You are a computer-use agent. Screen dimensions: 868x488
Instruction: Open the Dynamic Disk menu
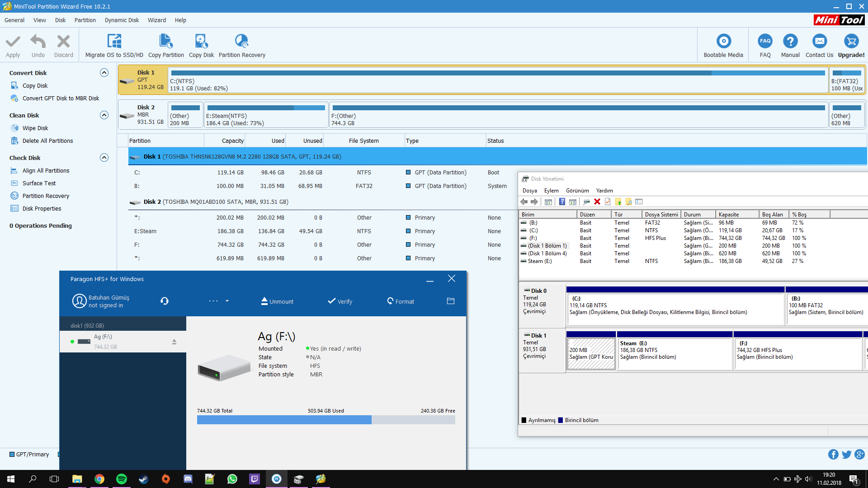122,20
